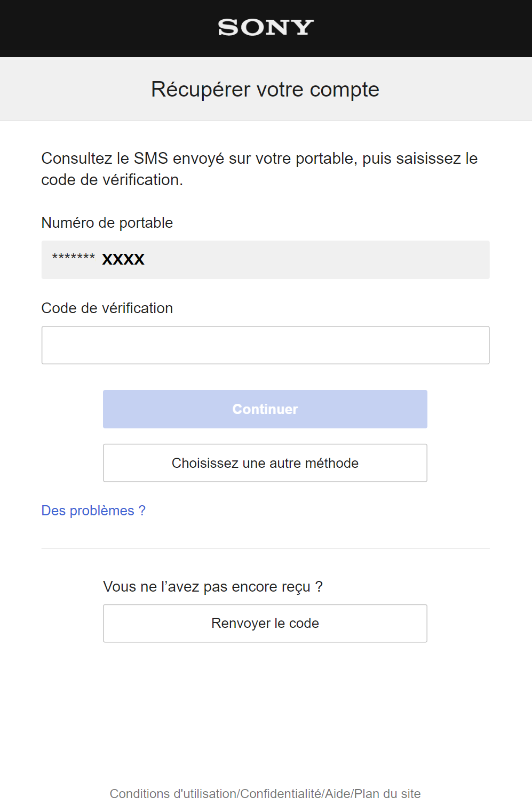Click inside the empty verification code box
Viewport: 532px width, 805px height.
tap(265, 345)
